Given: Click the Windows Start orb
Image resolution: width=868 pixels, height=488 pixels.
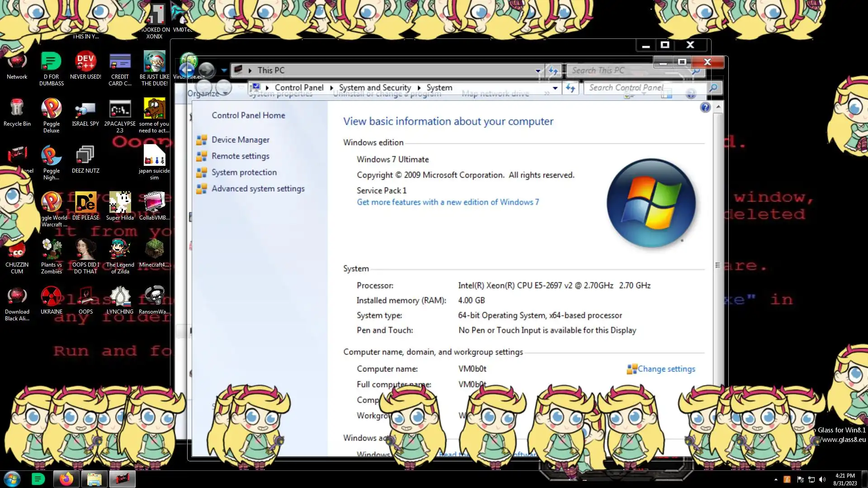Looking at the screenshot, I should 12,479.
